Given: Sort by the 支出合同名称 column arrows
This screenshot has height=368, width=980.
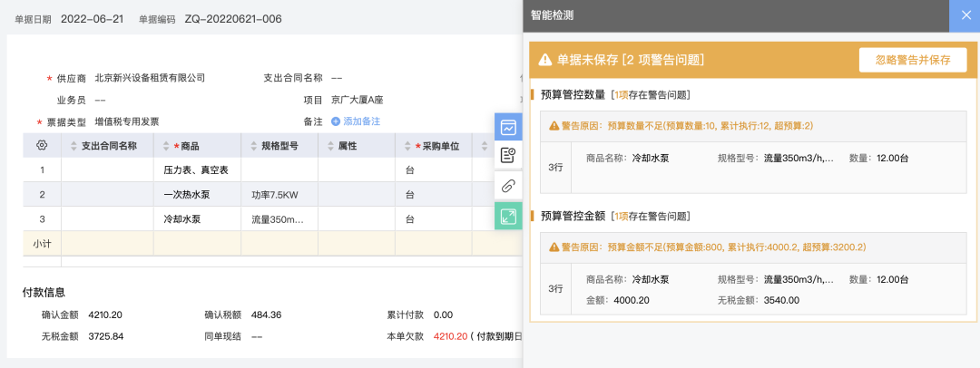Looking at the screenshot, I should [x=73, y=146].
